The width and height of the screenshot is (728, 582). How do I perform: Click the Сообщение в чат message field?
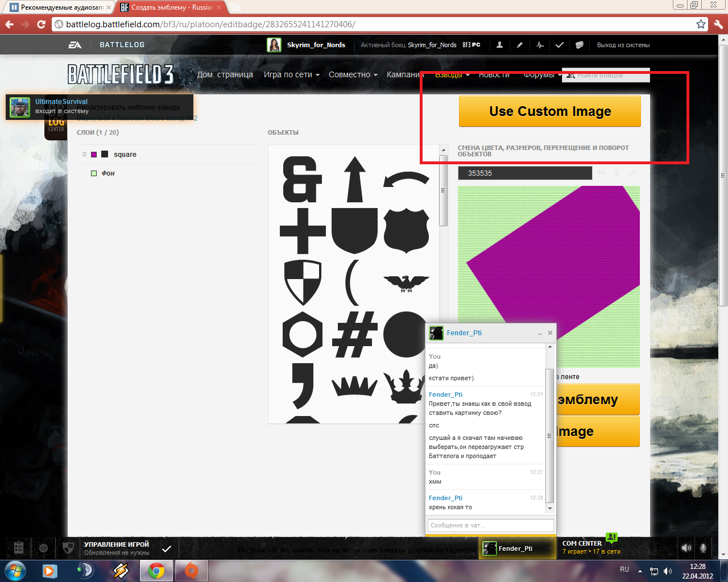click(x=490, y=525)
